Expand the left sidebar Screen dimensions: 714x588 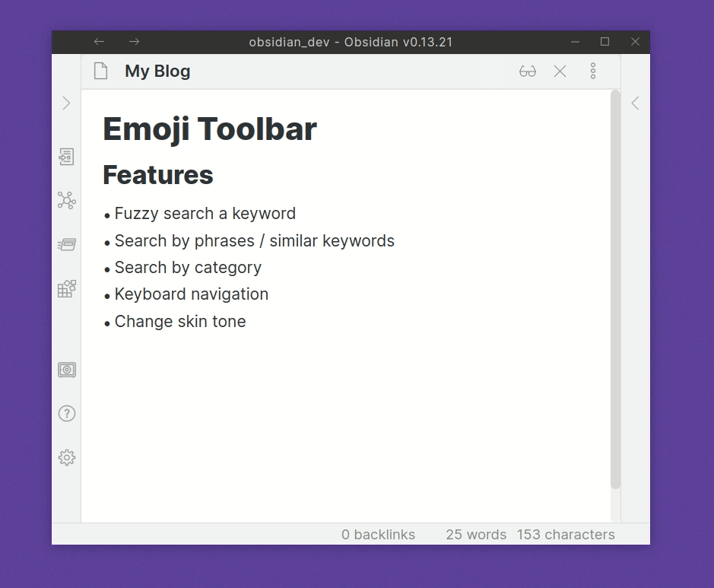click(x=66, y=103)
